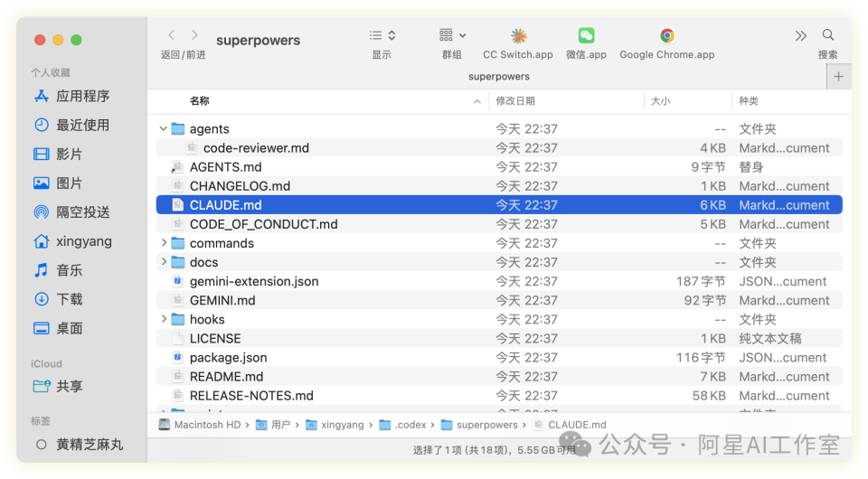868x479 pixels.
Task: Open 隔空投送 in sidebar
Action: click(x=71, y=211)
